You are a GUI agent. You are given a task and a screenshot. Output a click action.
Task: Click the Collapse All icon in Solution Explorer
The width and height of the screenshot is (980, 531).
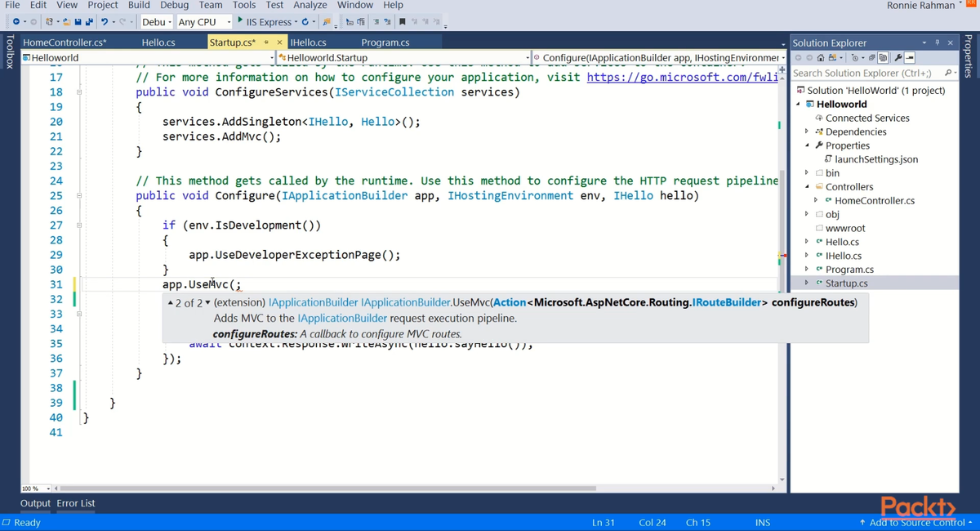pos(871,58)
